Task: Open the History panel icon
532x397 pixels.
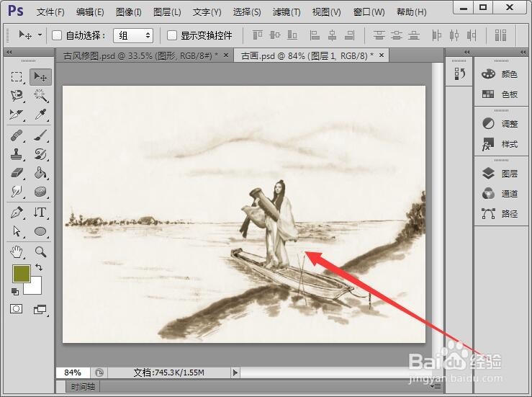Action: (459, 73)
